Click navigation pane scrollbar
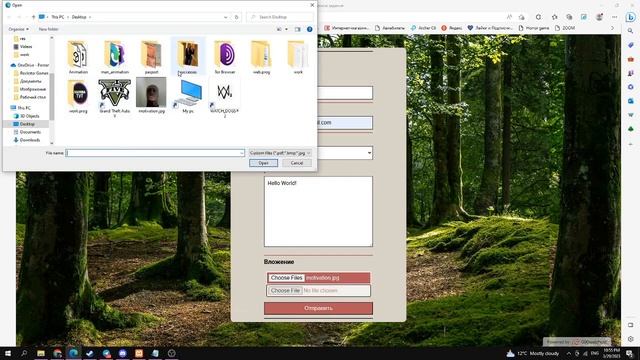 coord(52,96)
